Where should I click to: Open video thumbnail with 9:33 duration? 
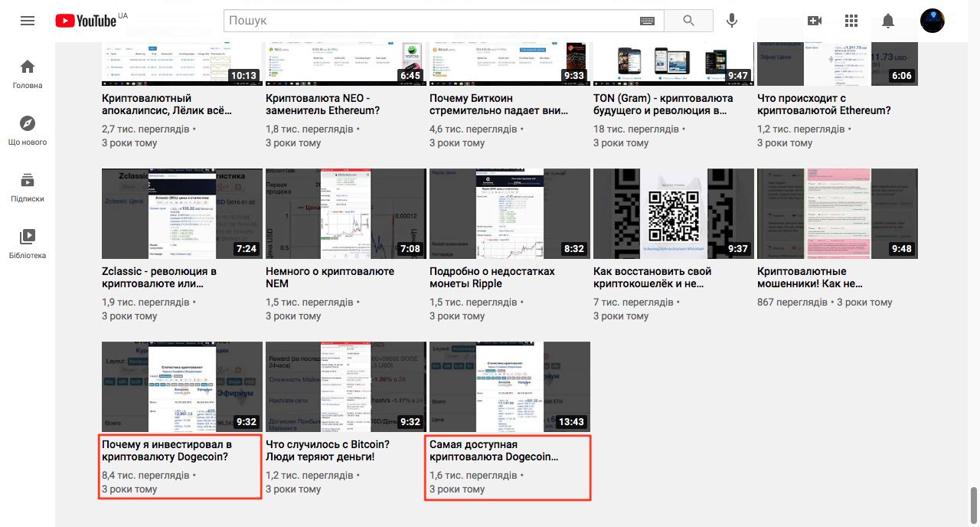click(x=510, y=63)
